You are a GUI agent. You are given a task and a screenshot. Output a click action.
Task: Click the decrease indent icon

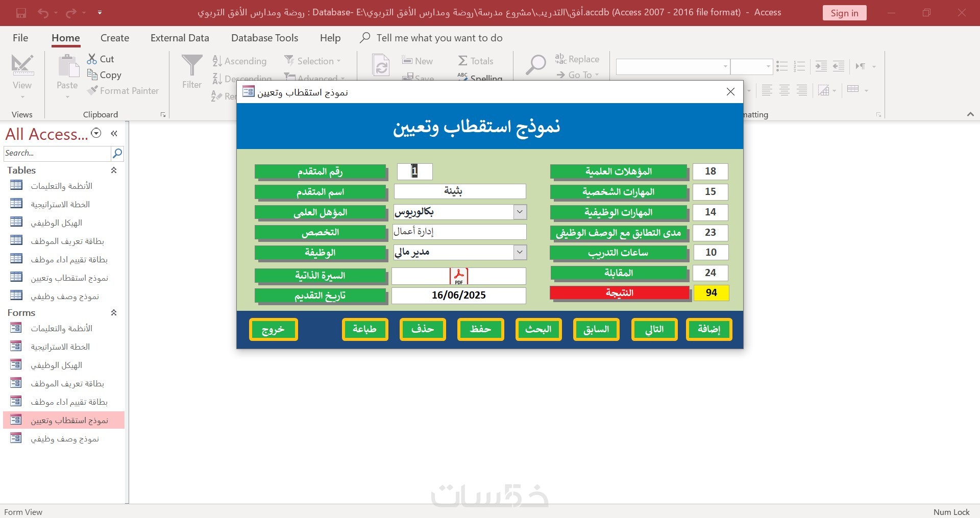click(839, 66)
